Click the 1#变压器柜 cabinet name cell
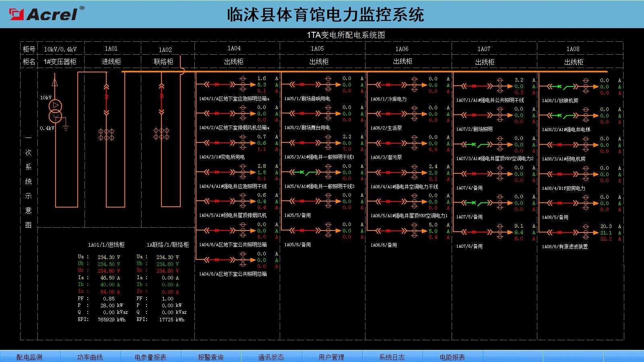644x362 pixels. point(60,62)
